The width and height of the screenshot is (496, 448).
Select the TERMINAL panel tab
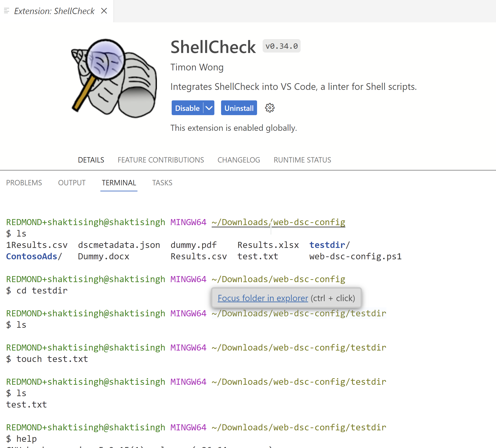pos(119,183)
